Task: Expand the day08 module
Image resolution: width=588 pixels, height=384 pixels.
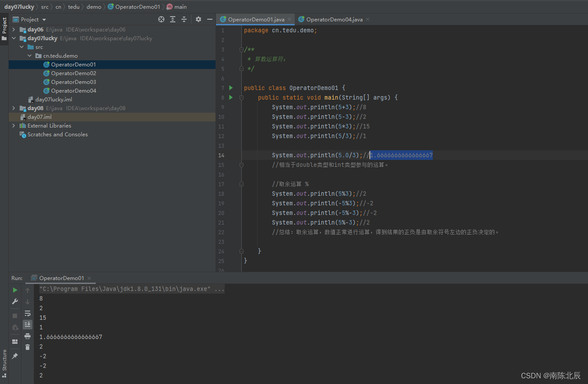Action: pyautogui.click(x=14, y=108)
